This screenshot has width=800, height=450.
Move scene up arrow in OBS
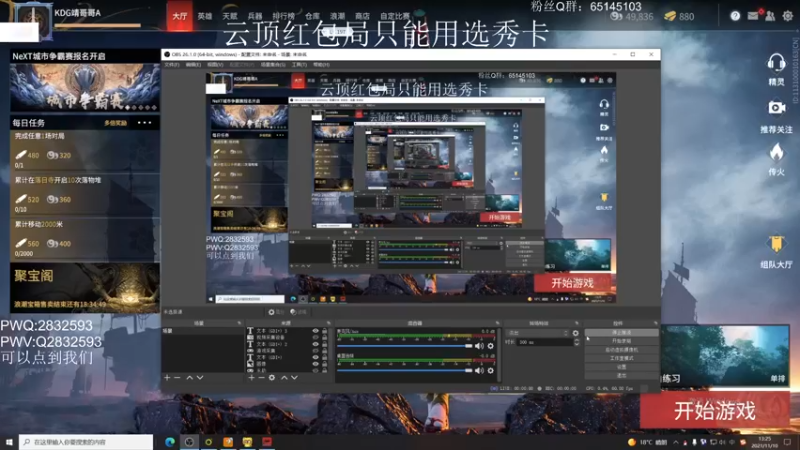pyautogui.click(x=189, y=378)
